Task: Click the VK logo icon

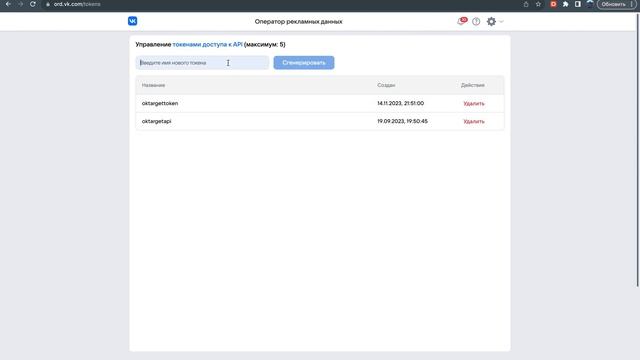Action: 132,21
